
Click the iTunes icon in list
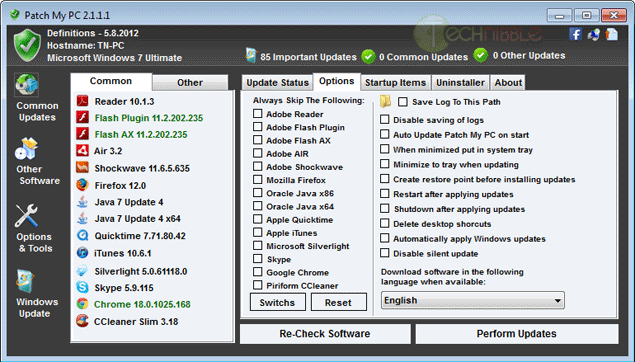click(83, 253)
